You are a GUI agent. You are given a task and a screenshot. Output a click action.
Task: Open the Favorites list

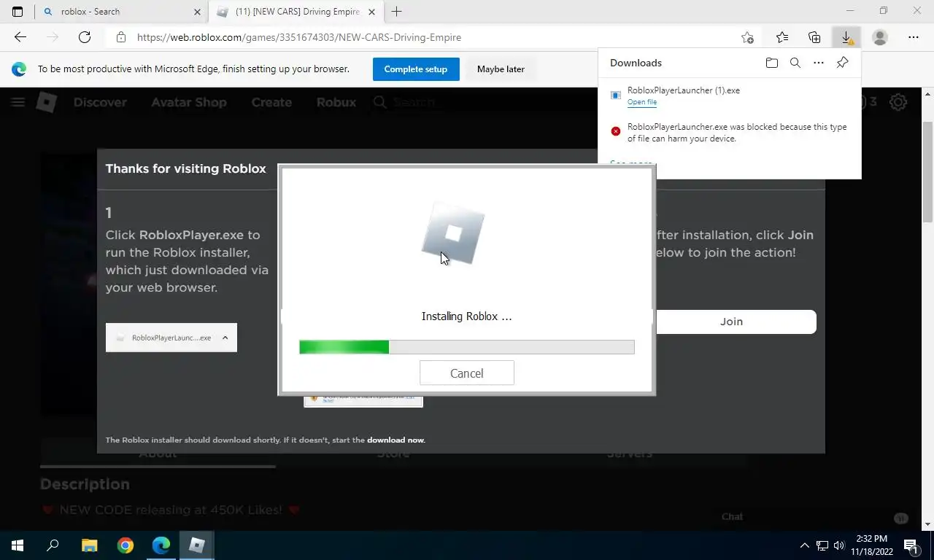pyautogui.click(x=782, y=37)
